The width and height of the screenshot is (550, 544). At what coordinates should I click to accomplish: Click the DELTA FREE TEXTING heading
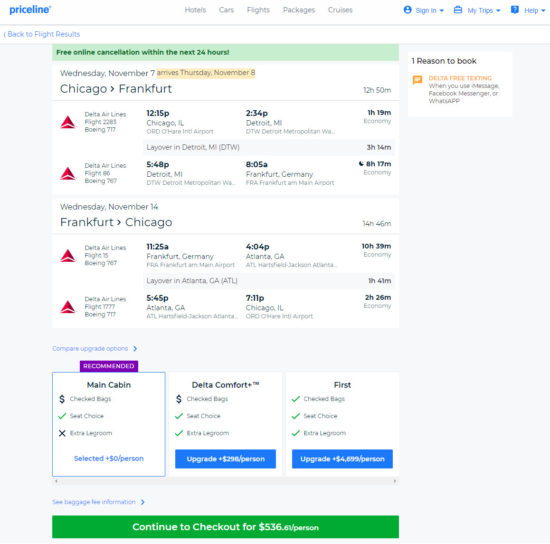(460, 78)
